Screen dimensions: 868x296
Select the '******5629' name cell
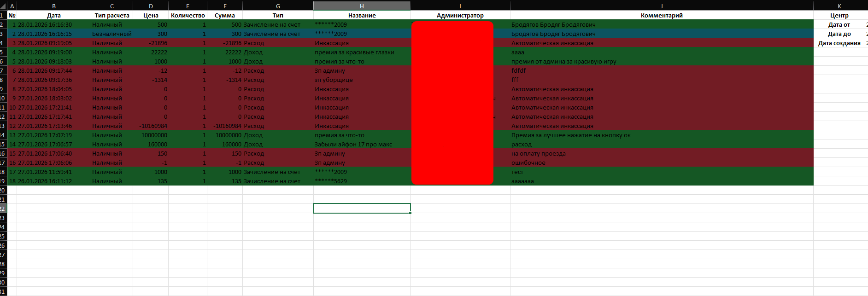(331, 181)
